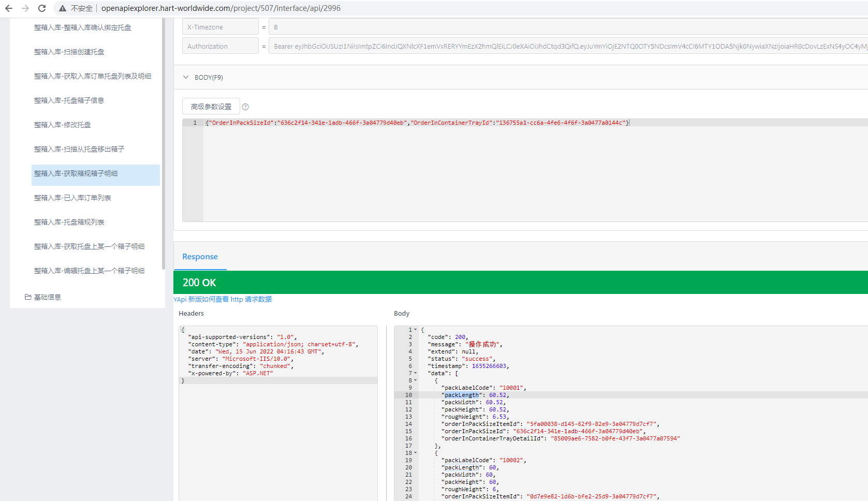Fold the root object at line 1 in Body
This screenshot has height=501, width=868.
click(415, 330)
